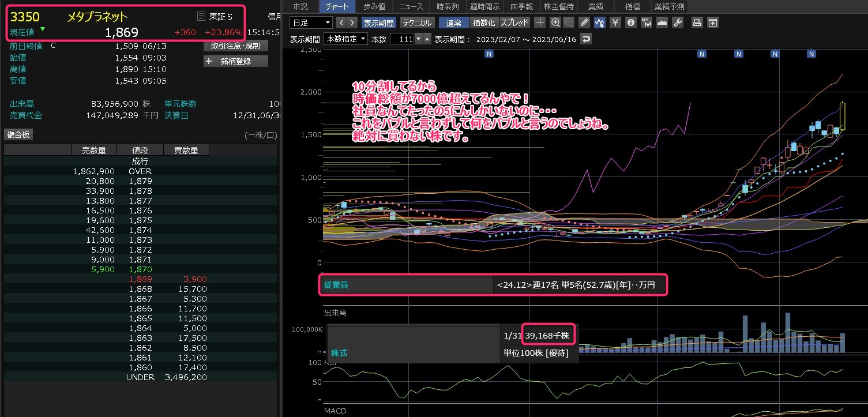Screen dimensions: 868x417
Task: Open the chart information icon
Action: pos(631,23)
